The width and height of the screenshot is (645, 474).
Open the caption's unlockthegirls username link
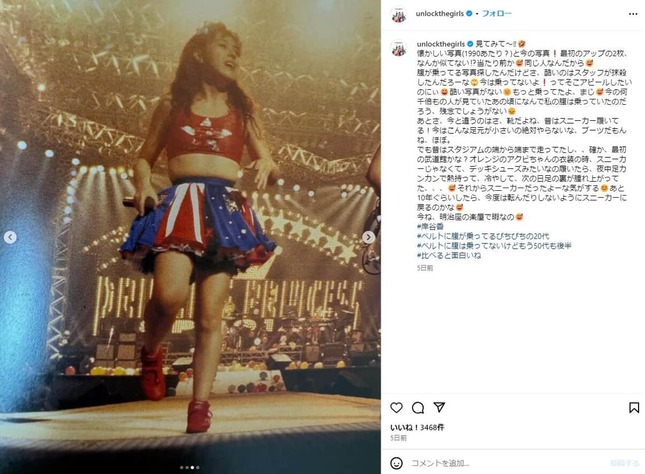441,44
